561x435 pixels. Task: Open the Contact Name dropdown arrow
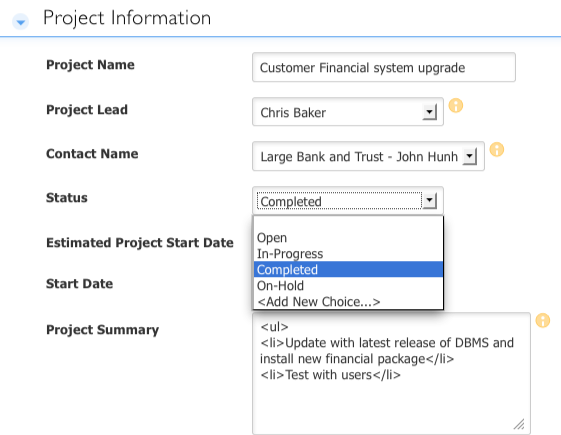click(469, 156)
